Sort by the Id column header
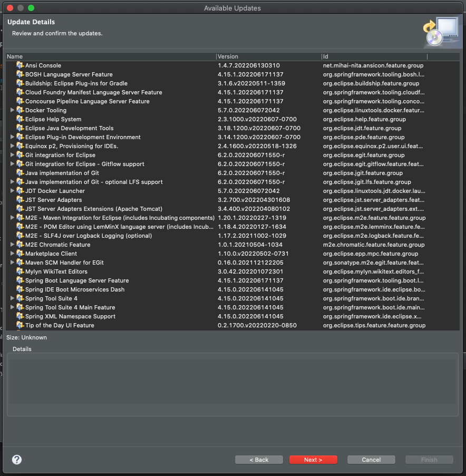 [374, 56]
